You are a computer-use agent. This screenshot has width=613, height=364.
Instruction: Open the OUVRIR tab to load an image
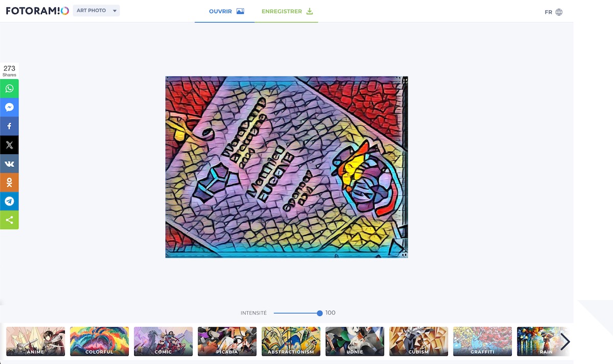click(225, 11)
